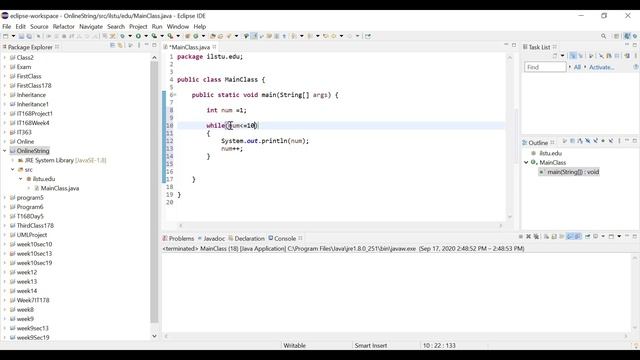Click the New file toolbar icon

[x=5, y=36]
